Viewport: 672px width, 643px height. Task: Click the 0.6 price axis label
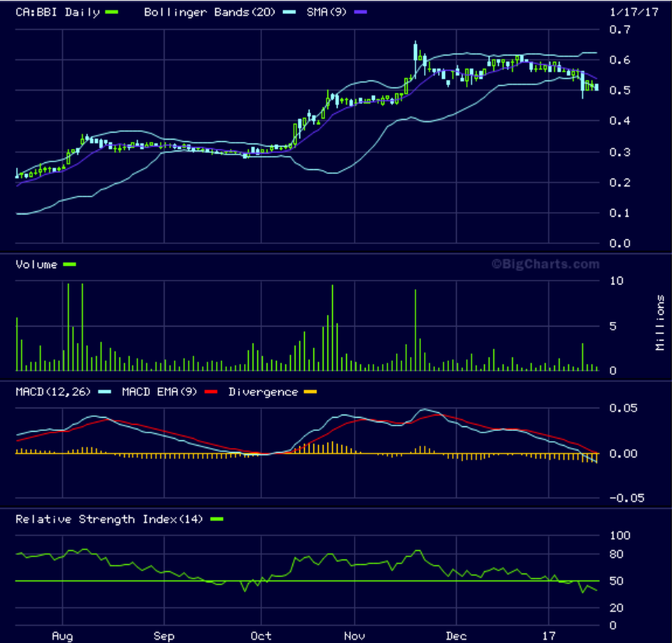point(620,60)
